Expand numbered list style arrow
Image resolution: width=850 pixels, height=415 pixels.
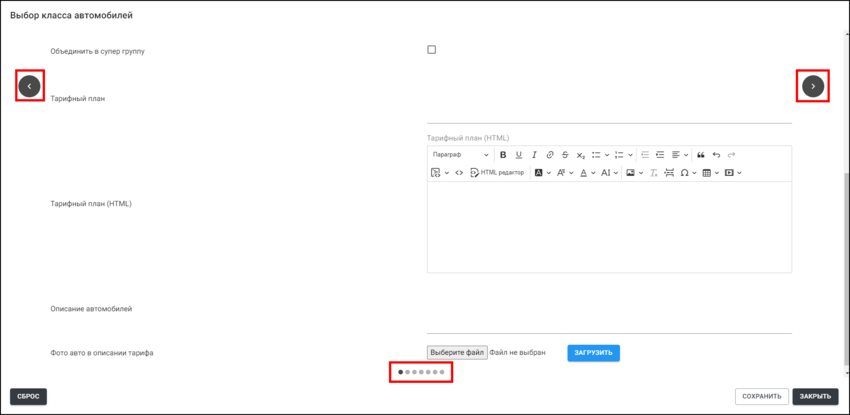pos(630,155)
